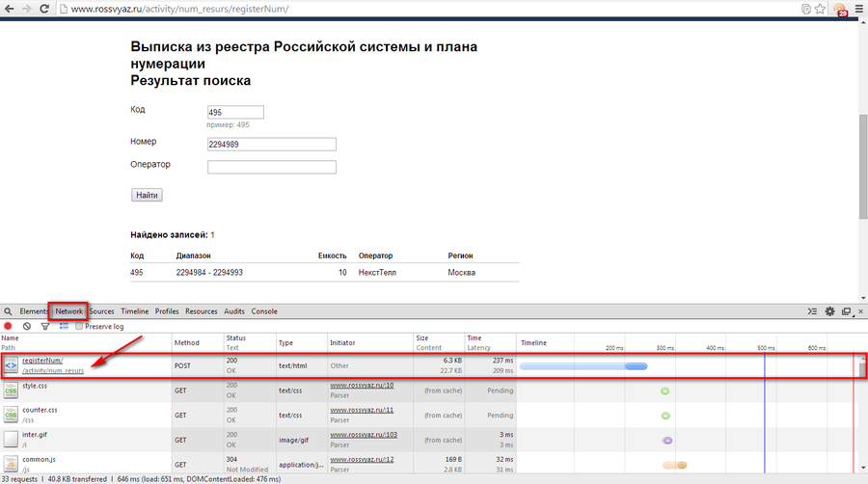Click the DevTools dock side icon
The image size is (868, 484).
tap(846, 311)
